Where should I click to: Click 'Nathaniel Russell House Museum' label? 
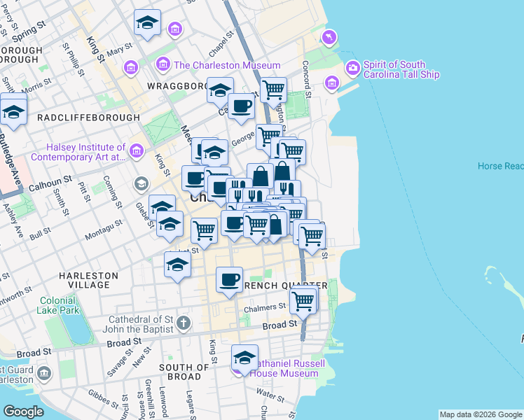pos(287,368)
